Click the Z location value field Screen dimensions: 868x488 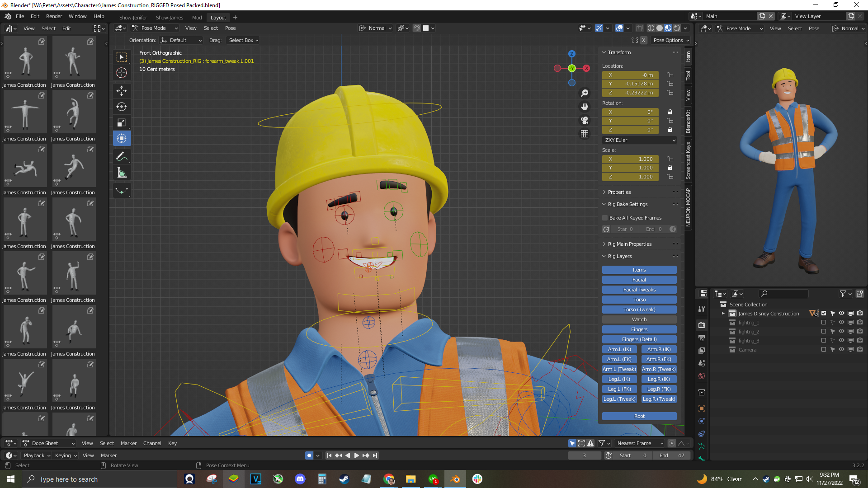click(630, 93)
